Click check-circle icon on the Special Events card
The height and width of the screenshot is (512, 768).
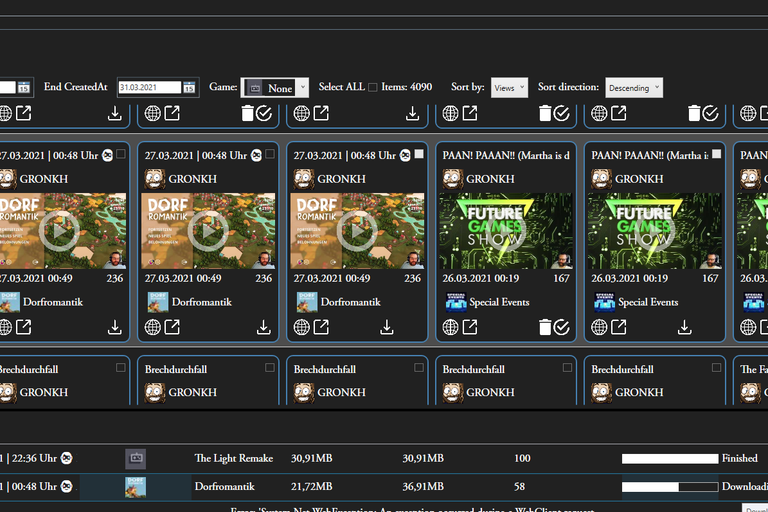562,327
